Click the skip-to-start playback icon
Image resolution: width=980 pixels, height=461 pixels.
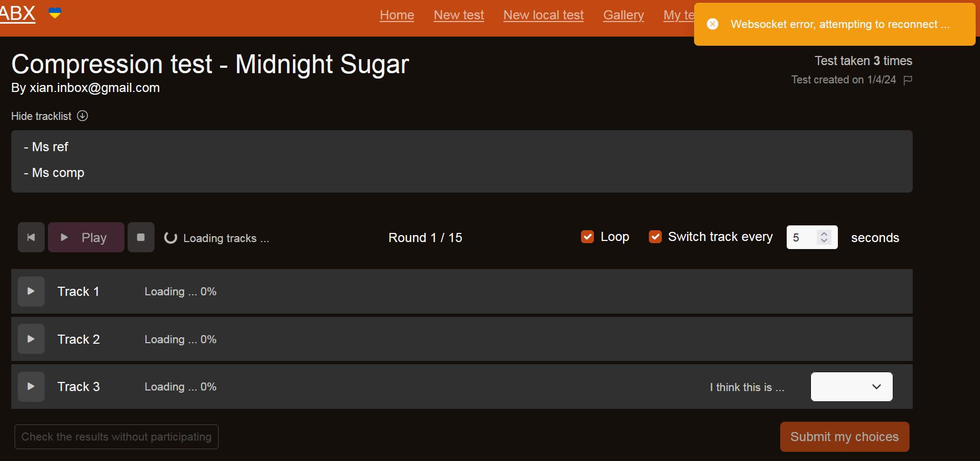31,237
